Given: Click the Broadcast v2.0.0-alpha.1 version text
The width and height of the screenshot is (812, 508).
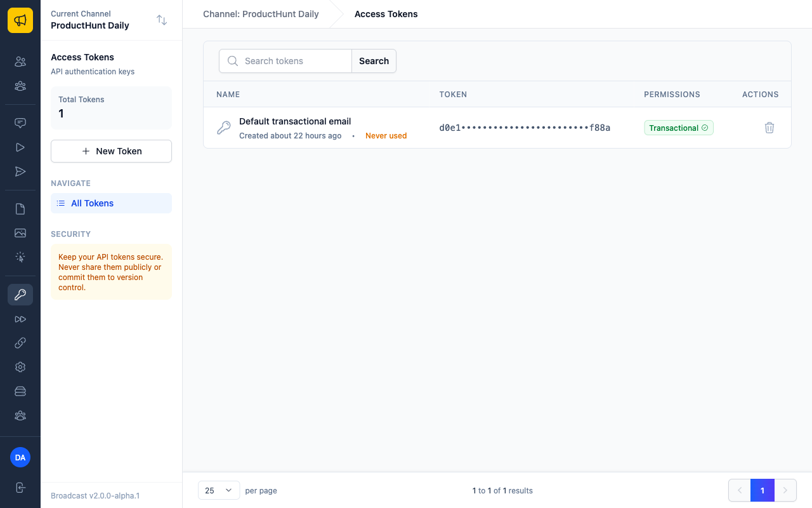Looking at the screenshot, I should tap(95, 495).
